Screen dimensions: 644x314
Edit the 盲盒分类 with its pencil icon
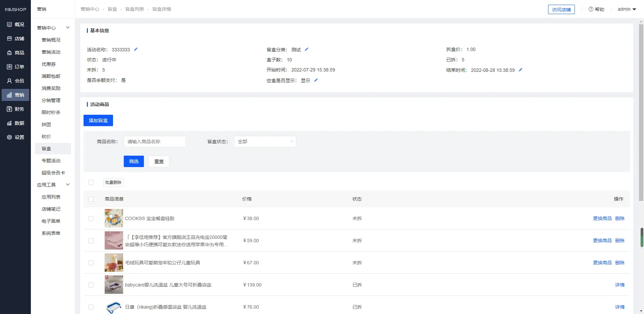[x=307, y=49]
